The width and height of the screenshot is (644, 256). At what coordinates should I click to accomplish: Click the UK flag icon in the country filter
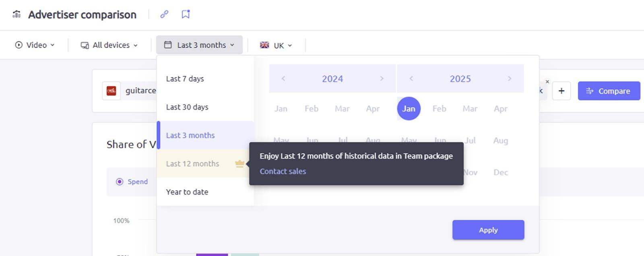click(x=264, y=45)
